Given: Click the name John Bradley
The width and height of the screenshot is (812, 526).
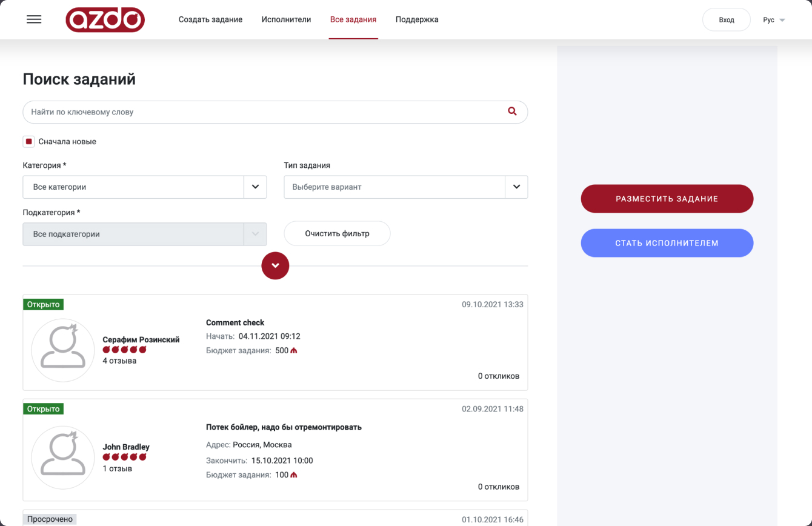Looking at the screenshot, I should [x=126, y=447].
